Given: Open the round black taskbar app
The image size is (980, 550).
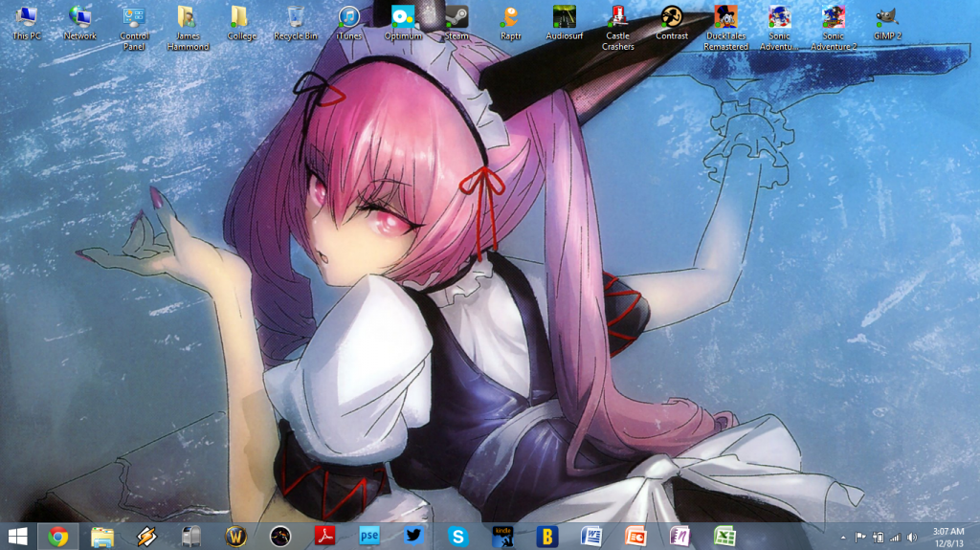Looking at the screenshot, I should (x=280, y=537).
